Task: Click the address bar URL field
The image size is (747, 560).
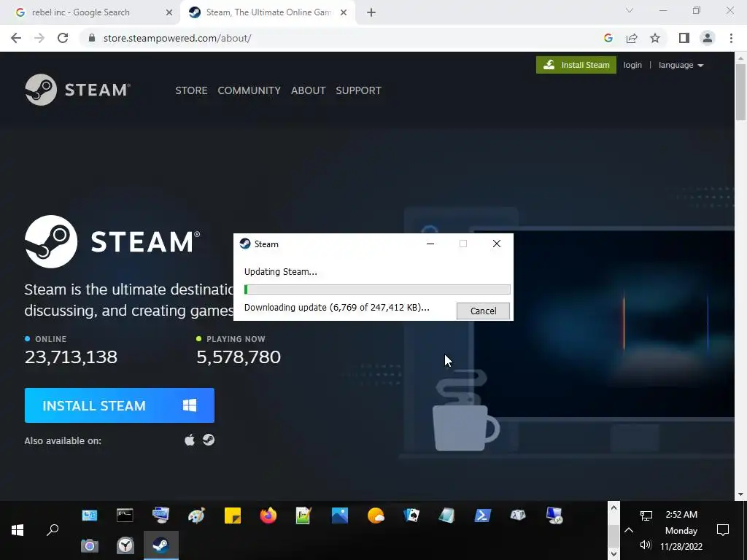Action: (338, 38)
